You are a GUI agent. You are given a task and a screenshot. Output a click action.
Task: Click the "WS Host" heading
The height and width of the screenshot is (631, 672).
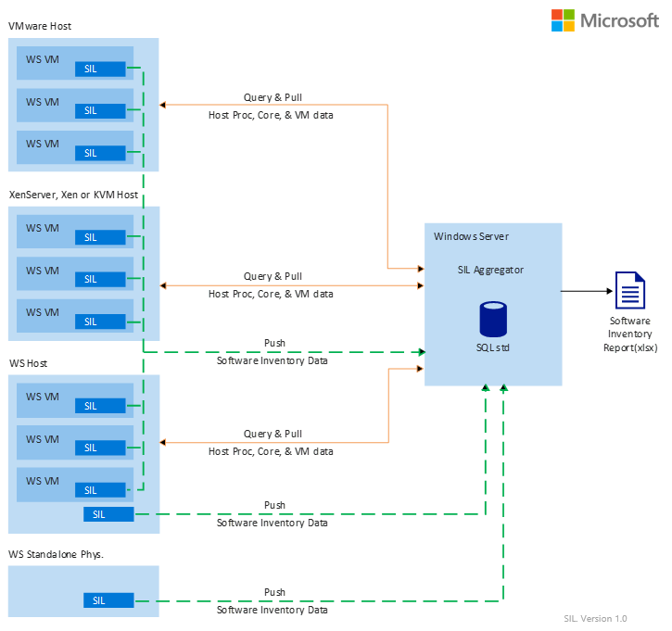29,363
